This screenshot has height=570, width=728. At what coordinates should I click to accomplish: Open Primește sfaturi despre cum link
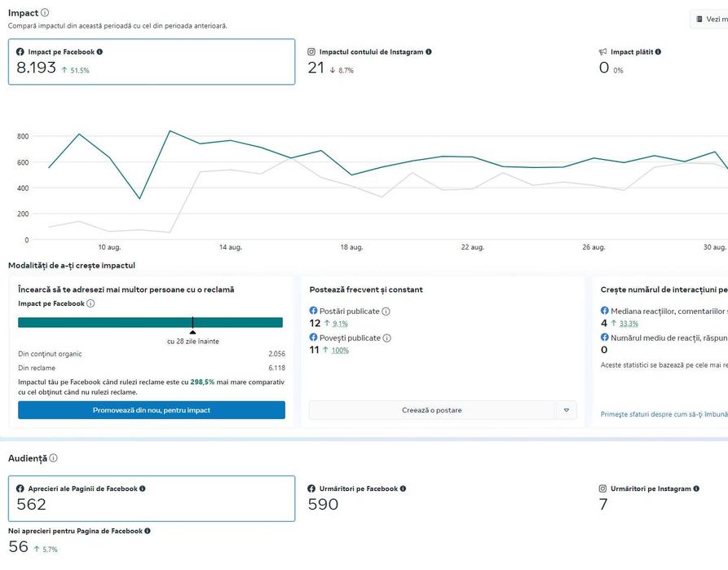tap(662, 414)
